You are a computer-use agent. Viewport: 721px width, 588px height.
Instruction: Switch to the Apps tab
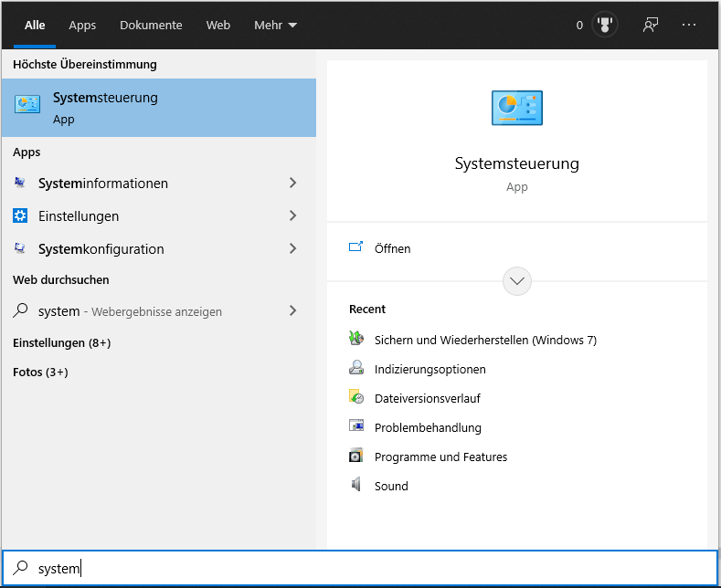82,25
